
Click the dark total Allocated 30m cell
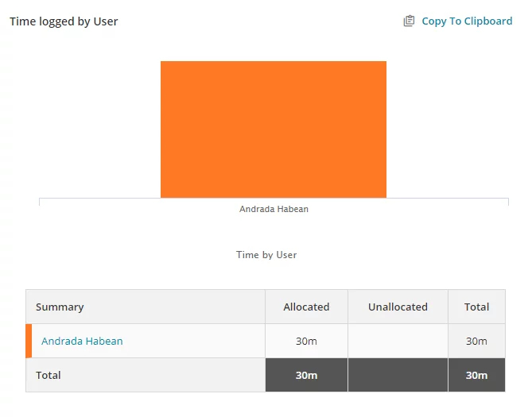(x=306, y=375)
